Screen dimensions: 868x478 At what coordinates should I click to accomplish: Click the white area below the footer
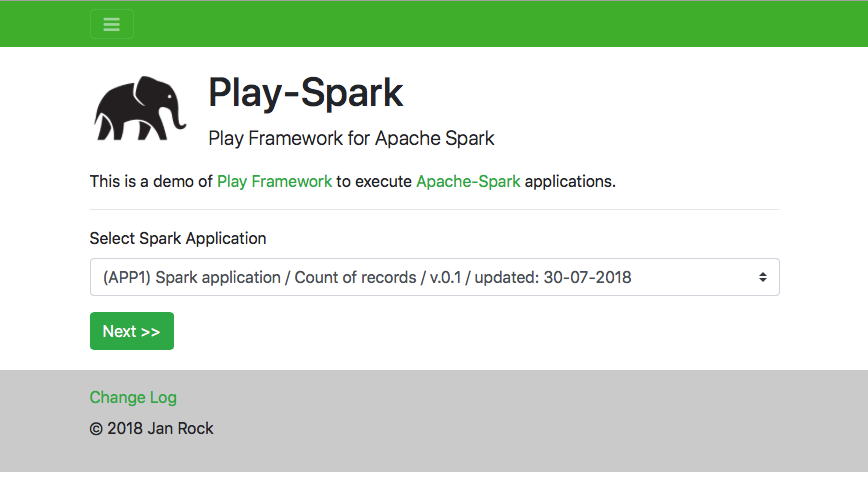coord(434,475)
